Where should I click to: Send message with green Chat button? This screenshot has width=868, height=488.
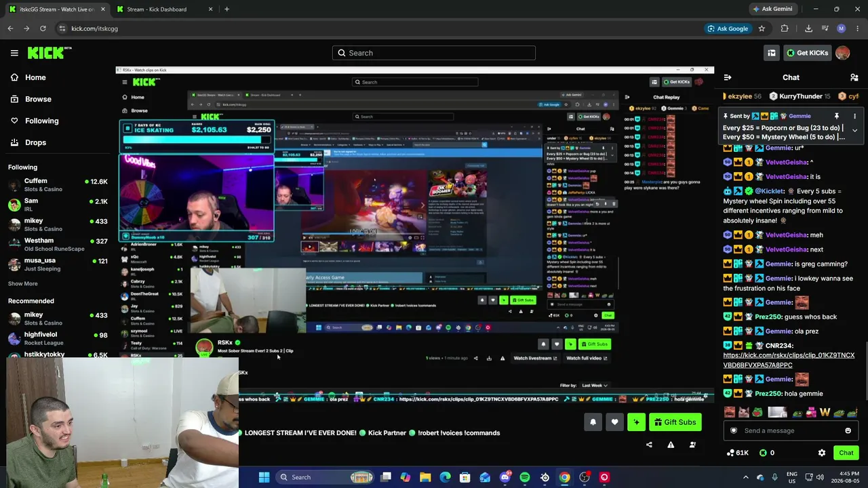click(846, 453)
